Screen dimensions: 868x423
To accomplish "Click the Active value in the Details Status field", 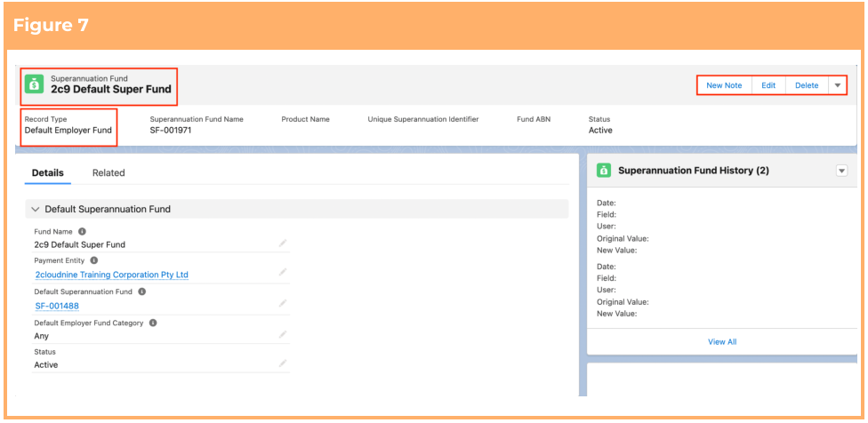I will click(46, 365).
